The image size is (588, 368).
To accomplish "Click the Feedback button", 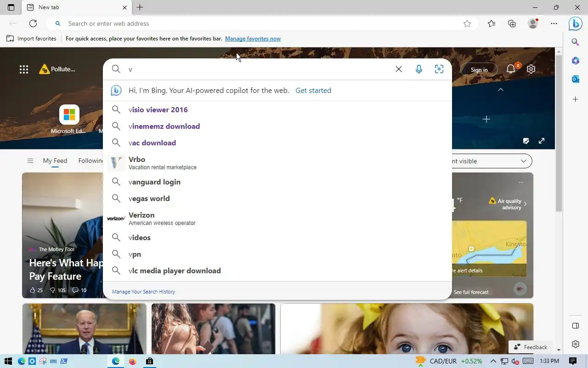I will pos(531,347).
